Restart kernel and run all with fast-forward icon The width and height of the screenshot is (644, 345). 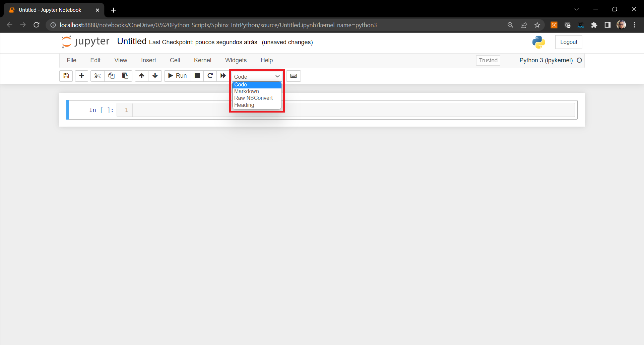(223, 76)
